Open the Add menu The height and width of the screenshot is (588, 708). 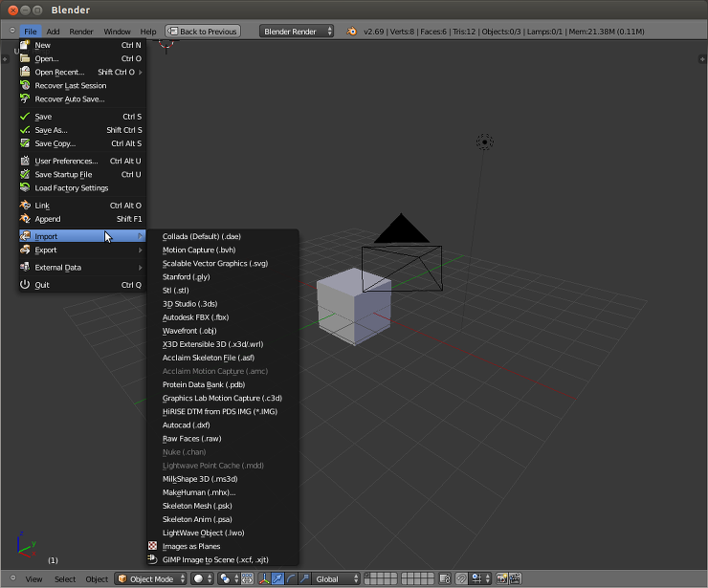click(x=53, y=32)
